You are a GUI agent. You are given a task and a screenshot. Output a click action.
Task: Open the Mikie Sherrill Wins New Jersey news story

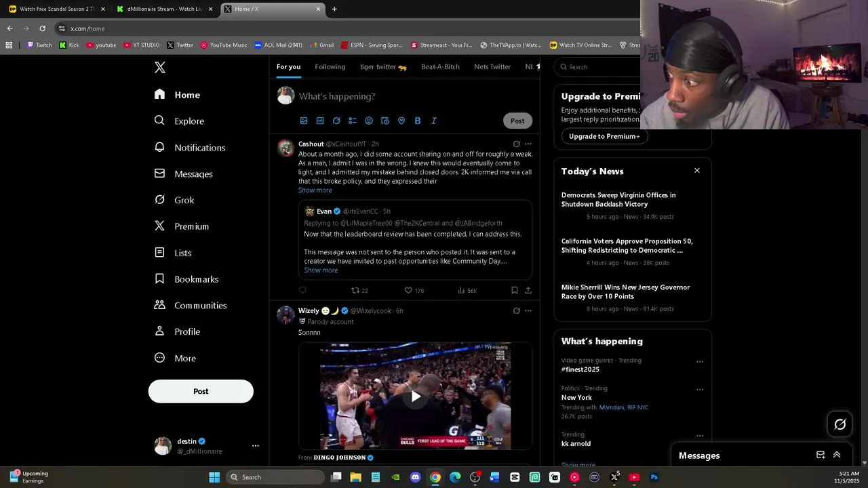(625, 291)
